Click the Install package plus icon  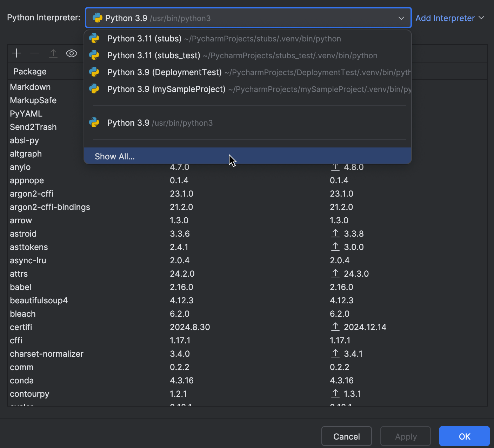[x=16, y=53]
